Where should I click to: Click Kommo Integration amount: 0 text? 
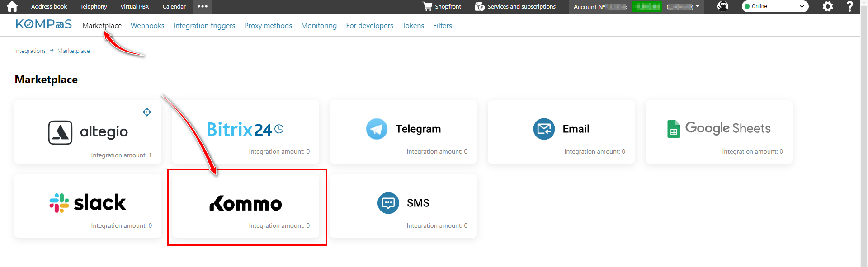(x=279, y=225)
